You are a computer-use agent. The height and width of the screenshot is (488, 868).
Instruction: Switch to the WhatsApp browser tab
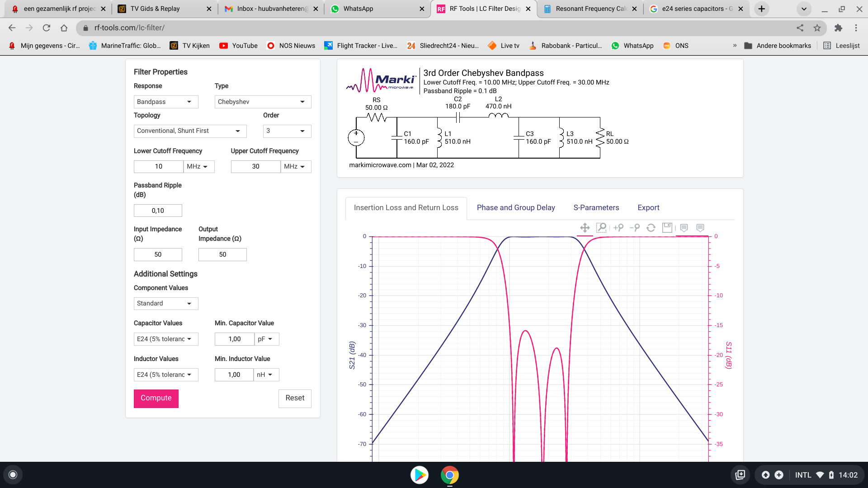coord(377,9)
